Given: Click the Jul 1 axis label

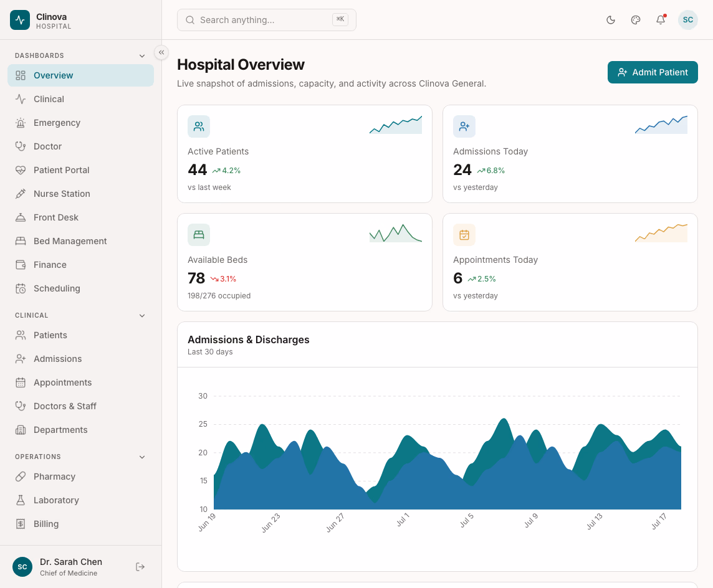Looking at the screenshot, I should pyautogui.click(x=403, y=520).
